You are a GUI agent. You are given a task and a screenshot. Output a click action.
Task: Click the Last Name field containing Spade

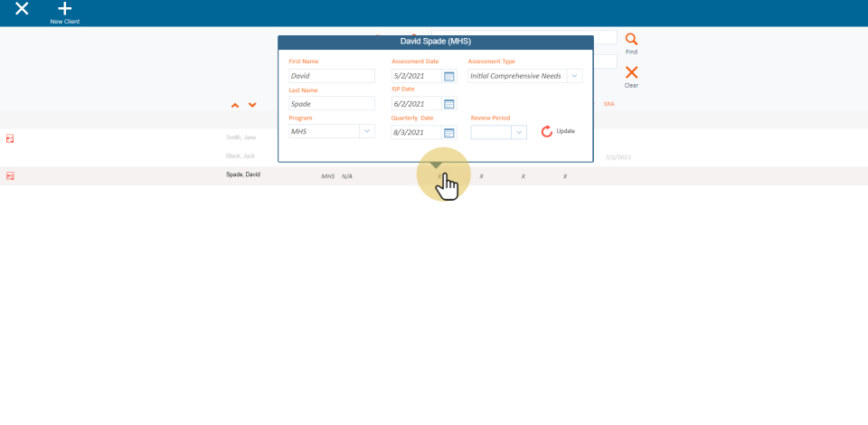pyautogui.click(x=331, y=104)
